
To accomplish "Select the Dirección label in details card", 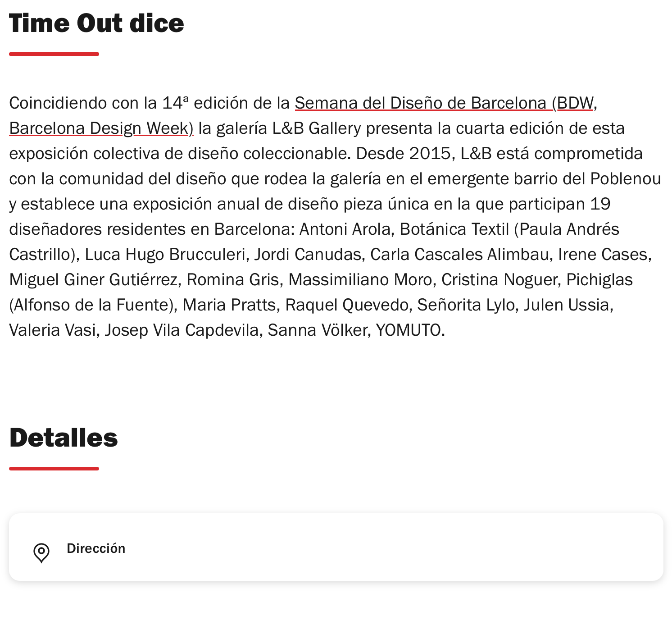I will click(x=96, y=548).
